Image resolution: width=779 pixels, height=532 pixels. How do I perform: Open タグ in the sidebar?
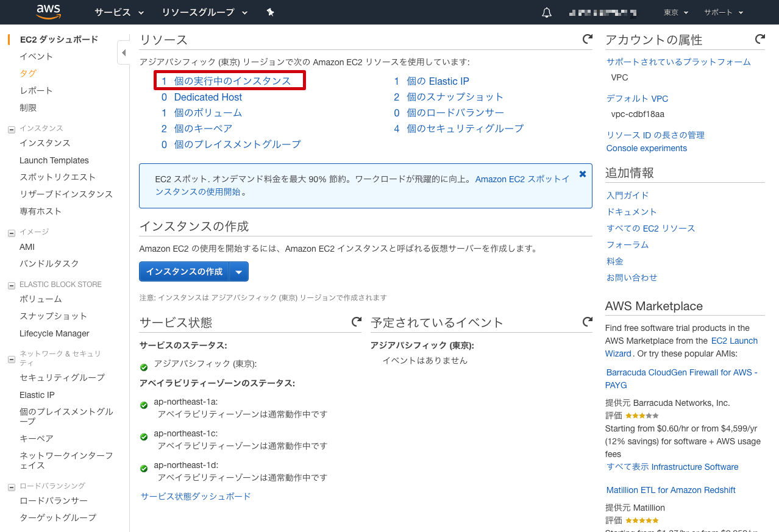point(27,73)
